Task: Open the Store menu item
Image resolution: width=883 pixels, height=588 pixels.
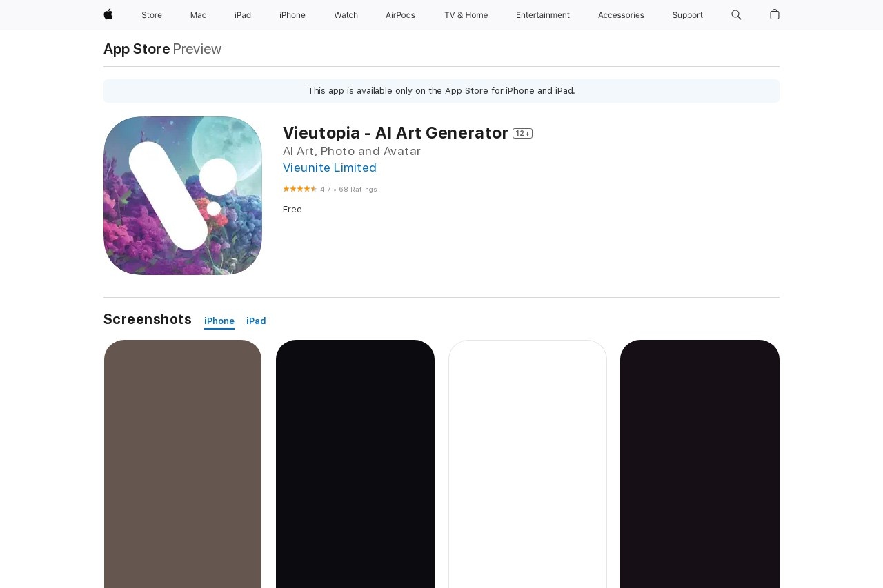Action: [x=152, y=15]
